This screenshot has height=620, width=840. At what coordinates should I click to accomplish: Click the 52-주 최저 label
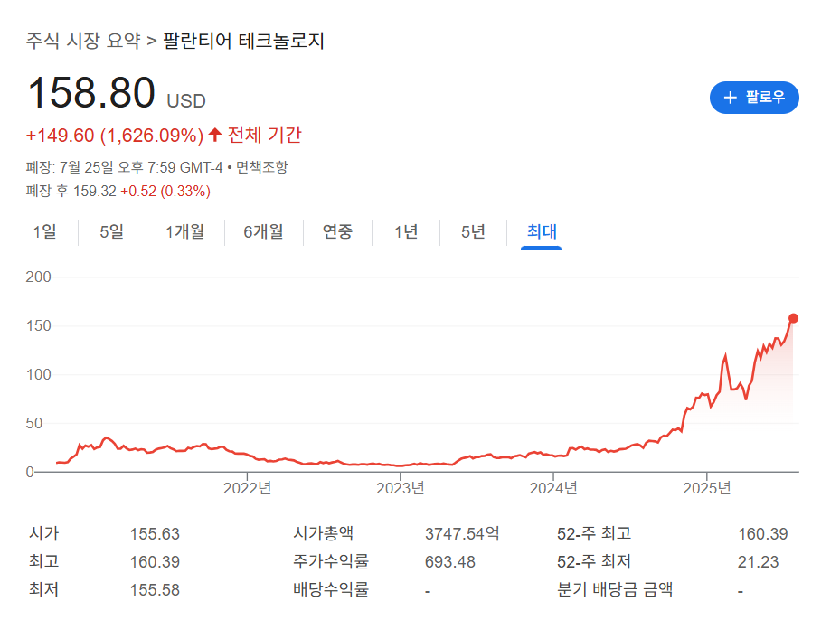pos(594,561)
